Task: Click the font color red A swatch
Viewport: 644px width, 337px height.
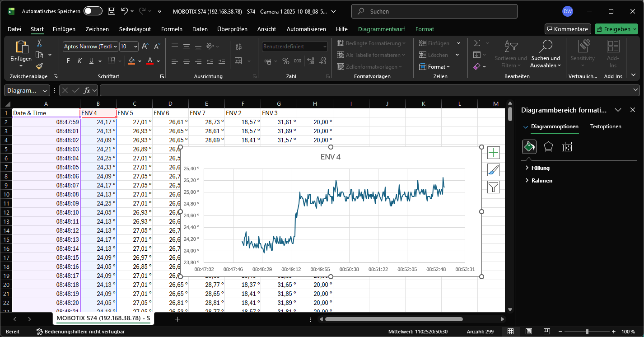Action: coord(150,61)
